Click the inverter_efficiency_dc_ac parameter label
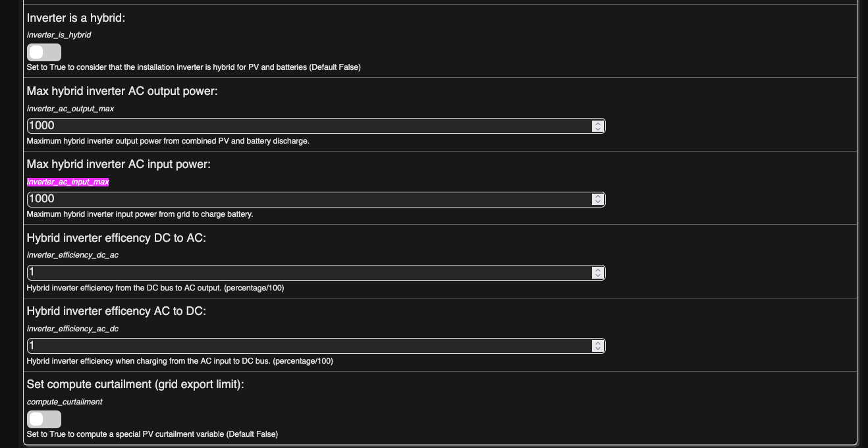 pyautogui.click(x=72, y=255)
